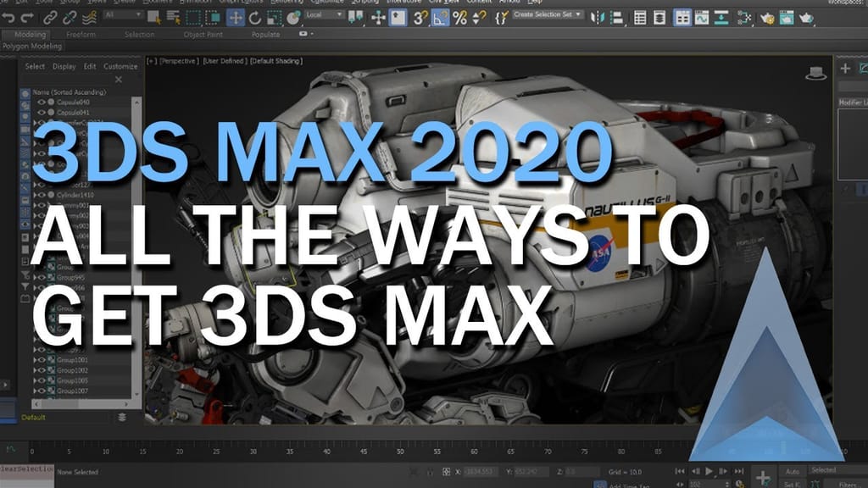The image size is (868, 488).
Task: Activate the Select and Rotate tool
Action: tap(255, 14)
